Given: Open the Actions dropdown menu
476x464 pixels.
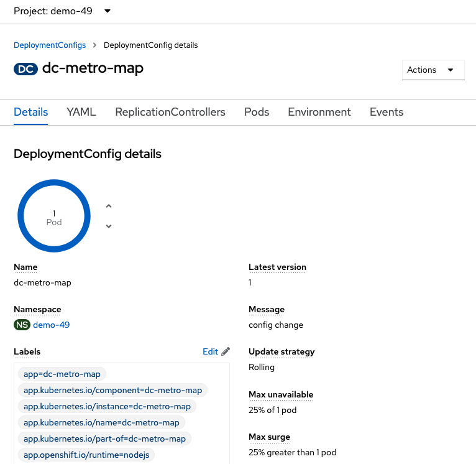Looking at the screenshot, I should pyautogui.click(x=433, y=70).
